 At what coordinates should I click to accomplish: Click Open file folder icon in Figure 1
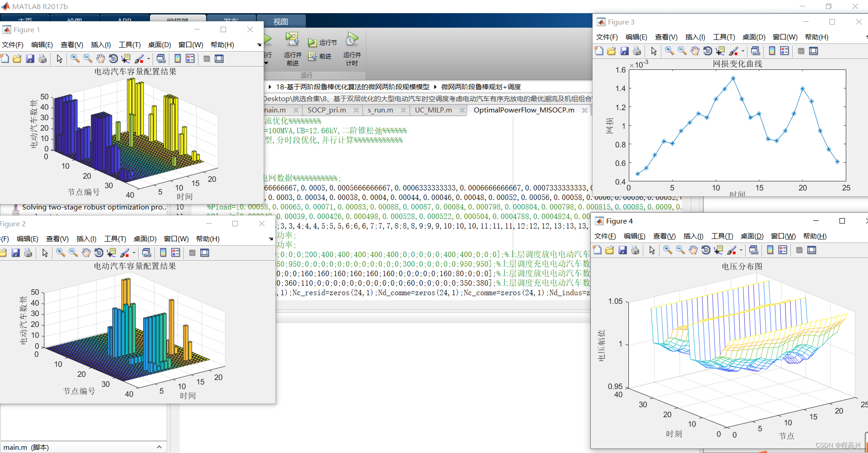17,58
